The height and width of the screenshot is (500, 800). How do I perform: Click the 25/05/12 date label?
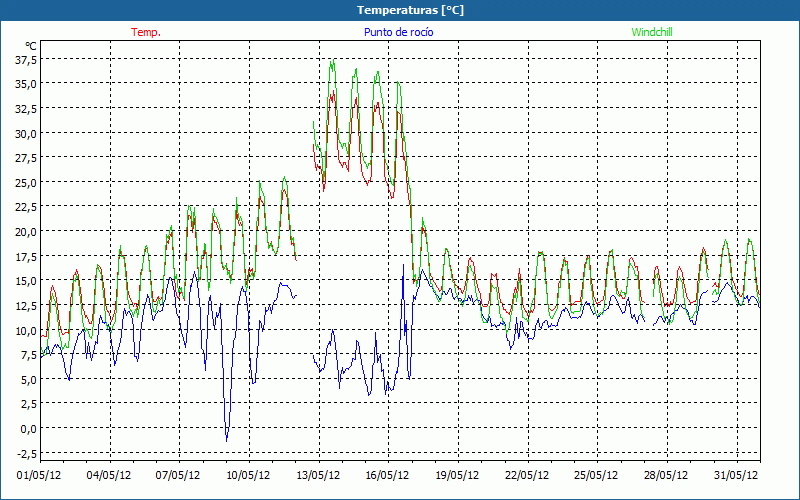click(596, 475)
